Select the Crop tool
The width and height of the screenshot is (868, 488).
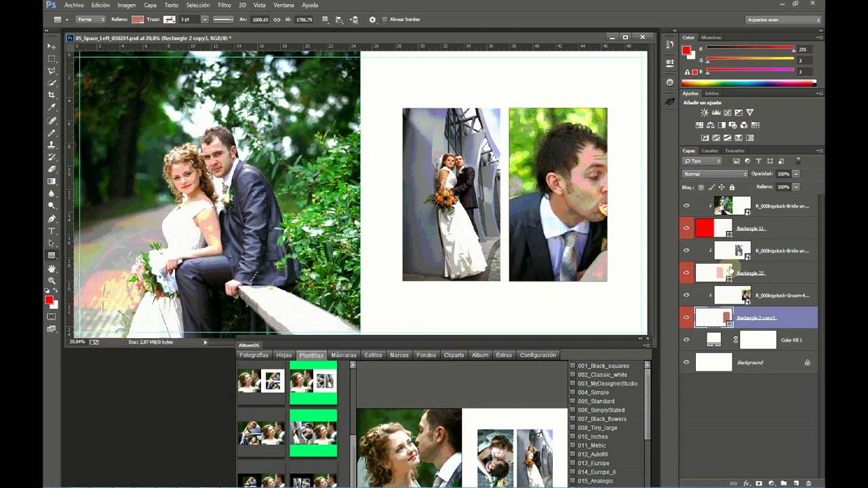[52, 95]
